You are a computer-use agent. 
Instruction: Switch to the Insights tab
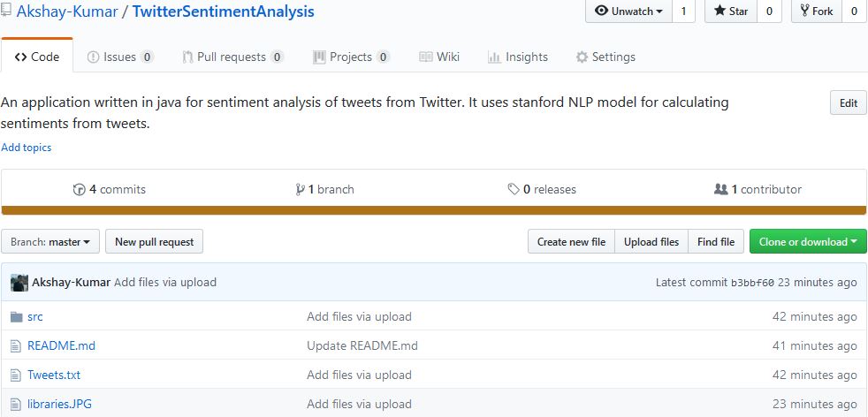click(x=518, y=57)
